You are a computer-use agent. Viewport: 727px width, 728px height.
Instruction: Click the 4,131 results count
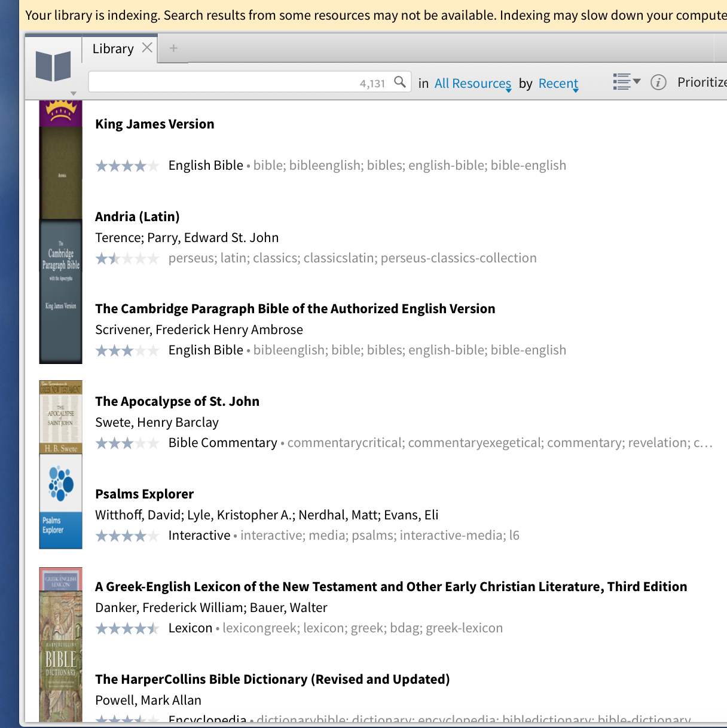coord(372,84)
